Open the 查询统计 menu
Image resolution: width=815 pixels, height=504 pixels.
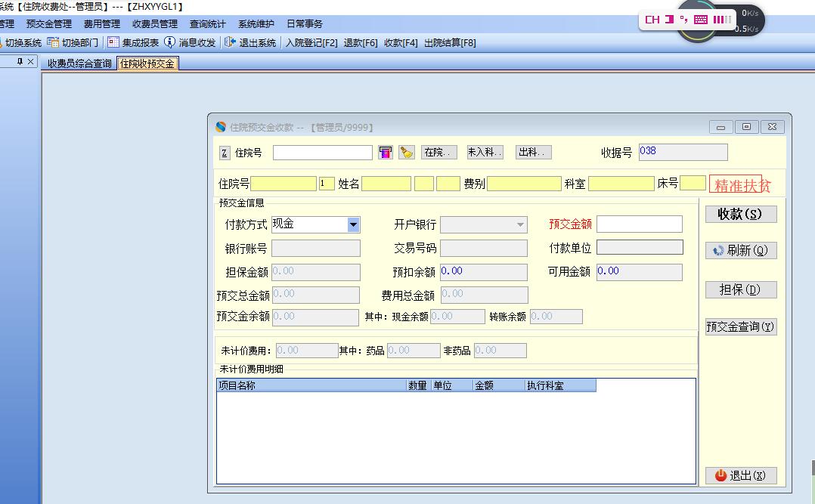pyautogui.click(x=207, y=24)
